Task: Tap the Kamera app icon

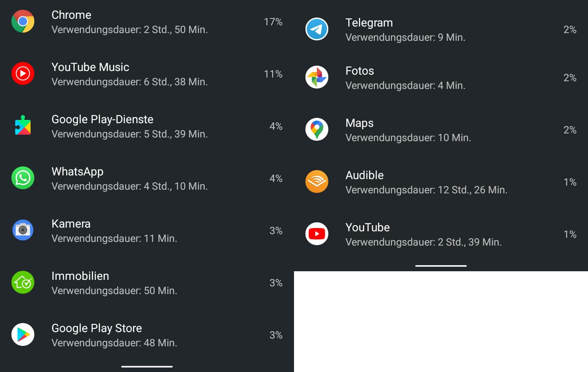Action: tap(23, 230)
